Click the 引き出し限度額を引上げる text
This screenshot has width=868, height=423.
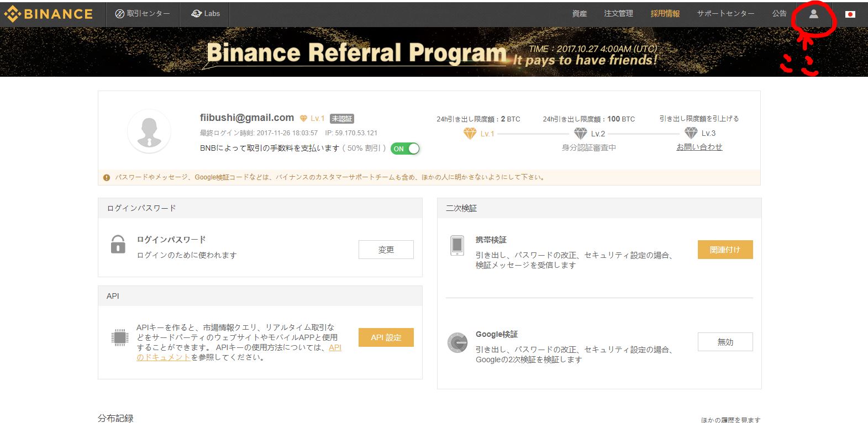tap(699, 119)
